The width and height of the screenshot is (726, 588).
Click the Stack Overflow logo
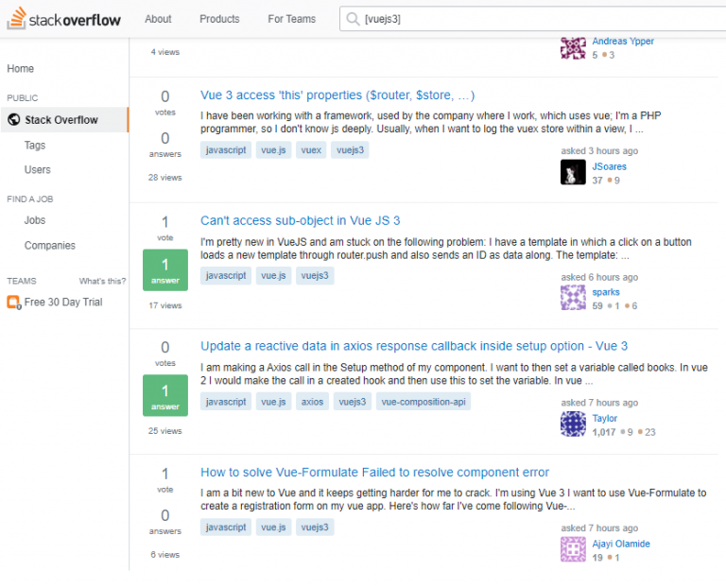(63, 19)
